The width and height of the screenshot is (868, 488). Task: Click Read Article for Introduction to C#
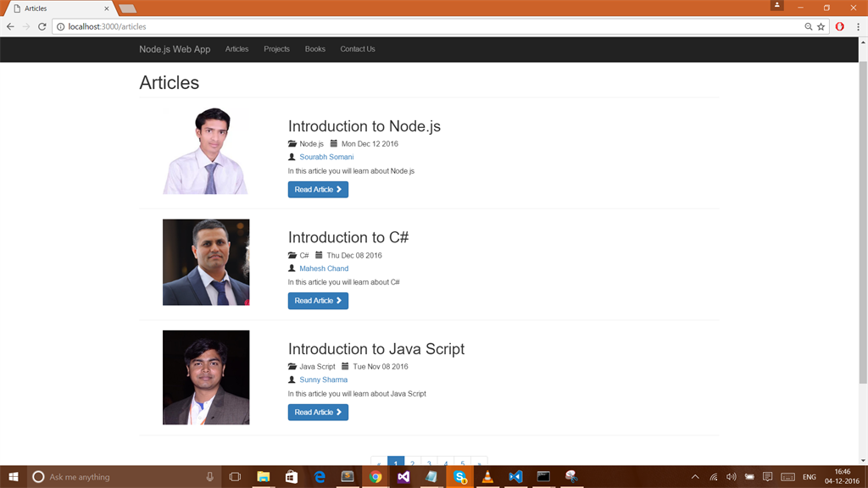(x=318, y=301)
